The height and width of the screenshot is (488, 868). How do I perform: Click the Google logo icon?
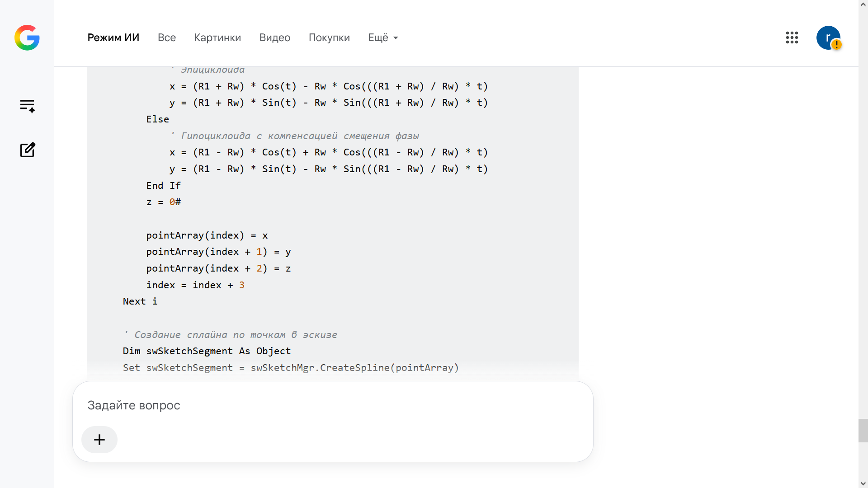coord(27,38)
